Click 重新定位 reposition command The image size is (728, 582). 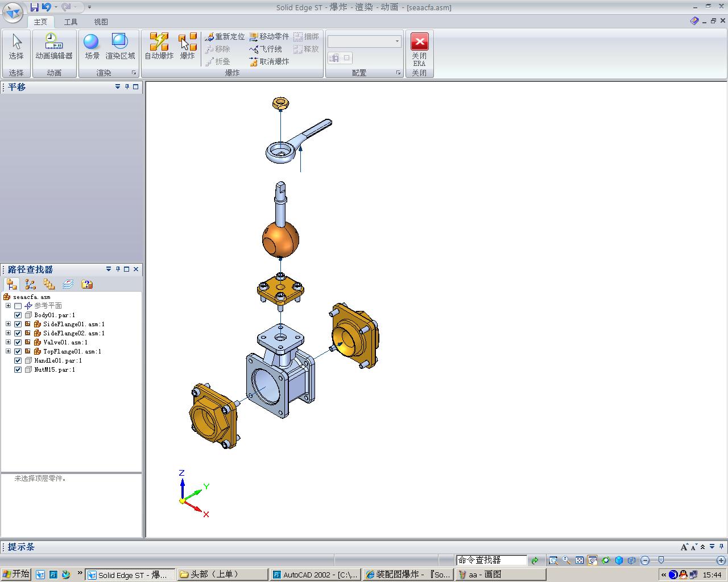coord(225,36)
